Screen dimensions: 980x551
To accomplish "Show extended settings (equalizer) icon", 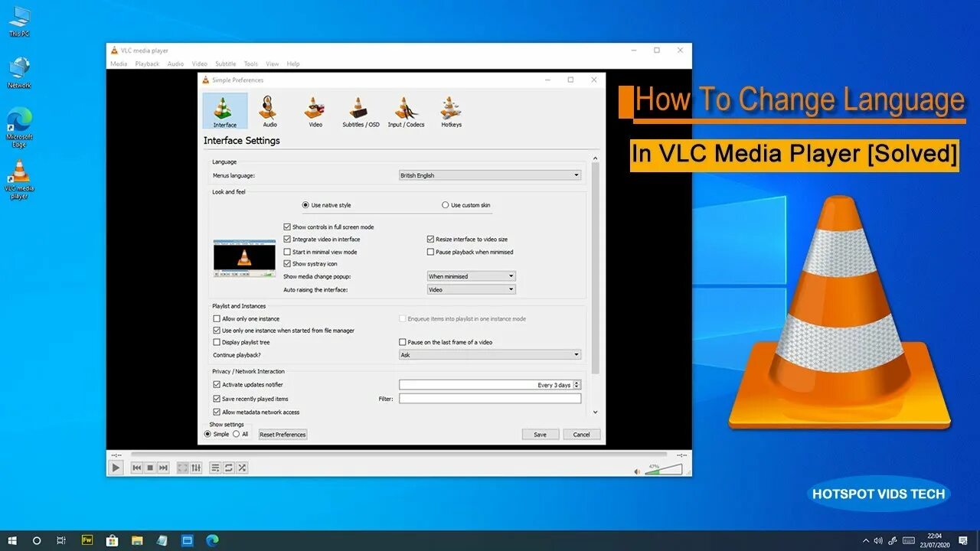I will coord(196,468).
